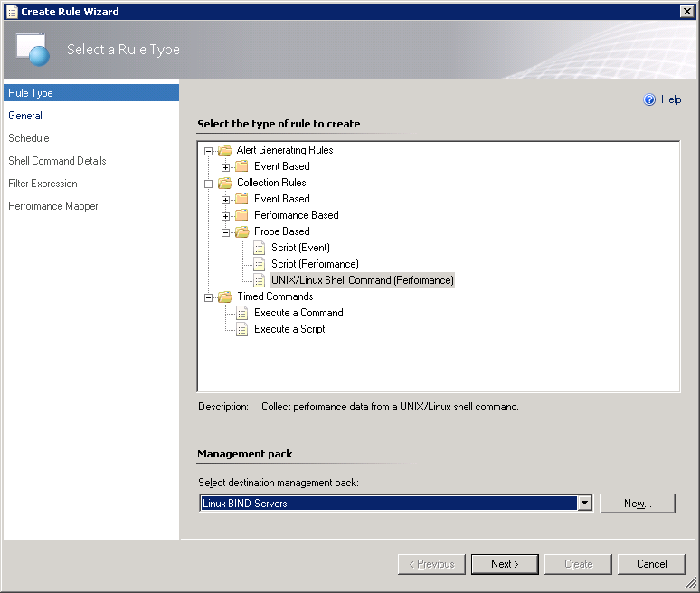The image size is (700, 593).
Task: Select Execute a Script tree item
Action: pos(289,329)
